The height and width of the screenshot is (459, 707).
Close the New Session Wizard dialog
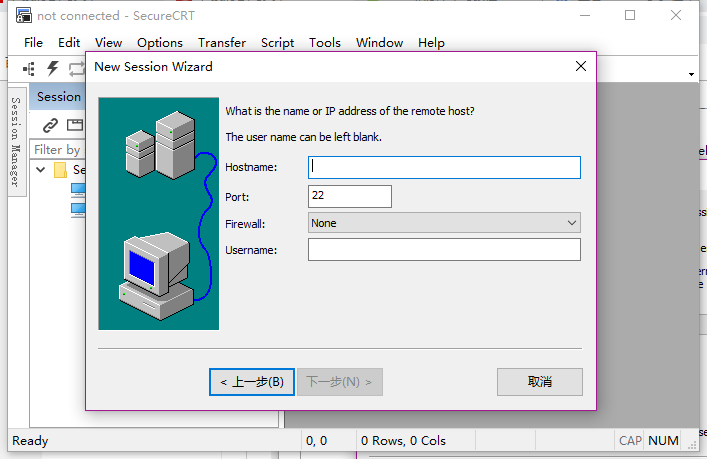pyautogui.click(x=581, y=66)
